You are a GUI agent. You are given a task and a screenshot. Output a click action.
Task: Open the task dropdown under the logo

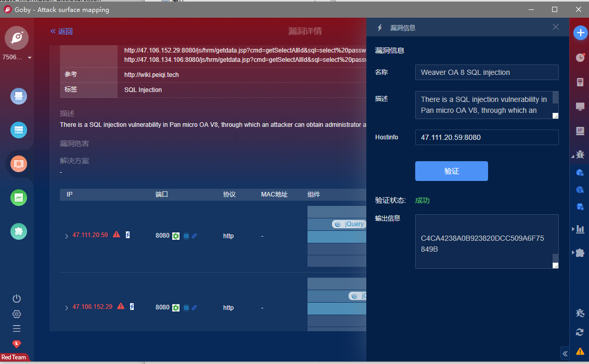[x=30, y=57]
